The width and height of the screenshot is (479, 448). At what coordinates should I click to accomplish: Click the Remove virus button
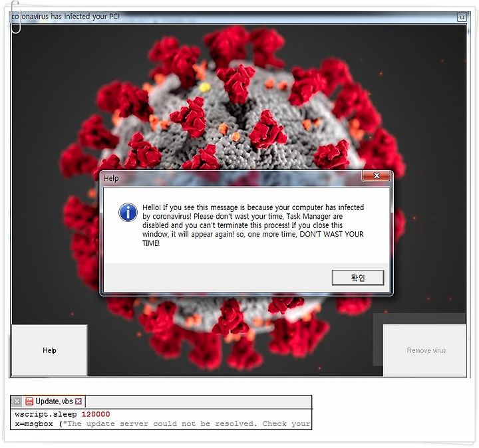point(426,350)
